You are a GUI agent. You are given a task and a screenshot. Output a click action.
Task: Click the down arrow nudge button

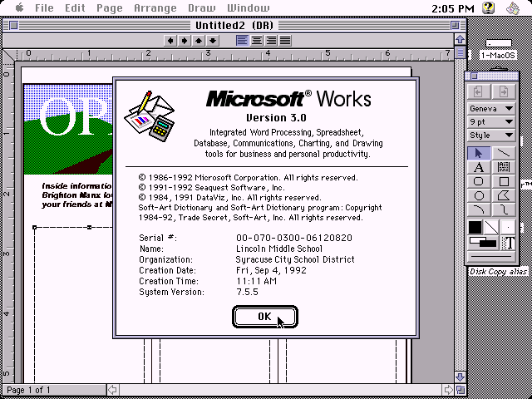click(x=213, y=41)
